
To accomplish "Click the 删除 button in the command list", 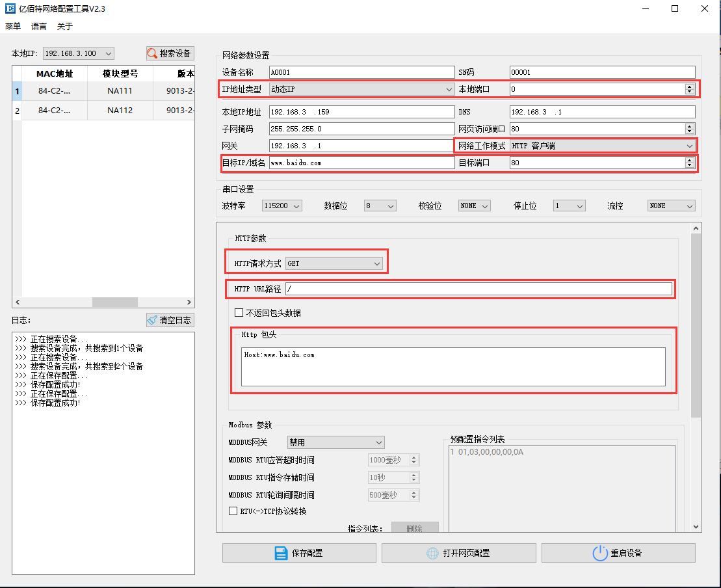I will pos(414,528).
